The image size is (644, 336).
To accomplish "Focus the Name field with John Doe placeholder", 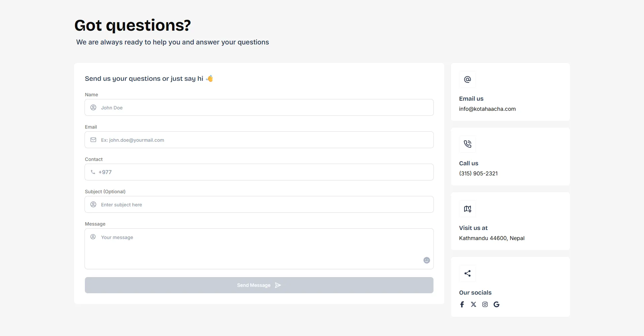I will [x=259, y=107].
